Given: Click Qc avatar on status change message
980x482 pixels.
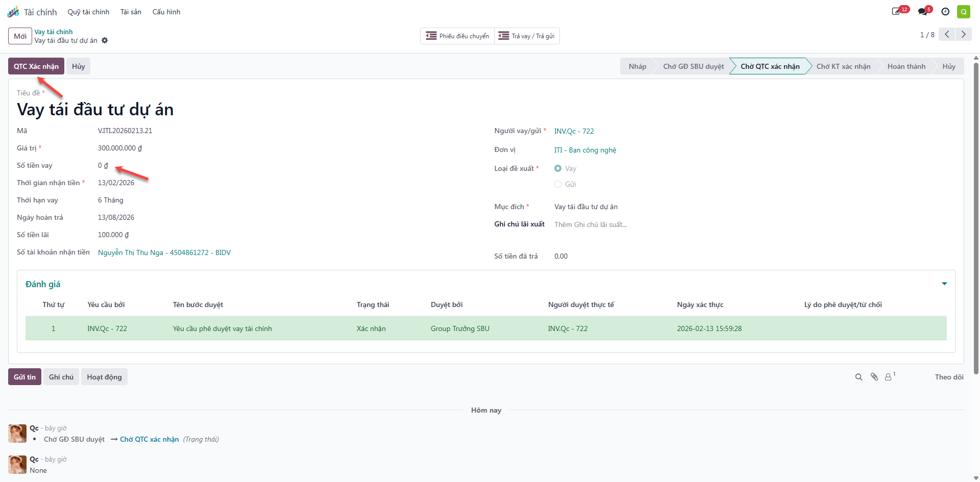Looking at the screenshot, I should click(17, 434).
